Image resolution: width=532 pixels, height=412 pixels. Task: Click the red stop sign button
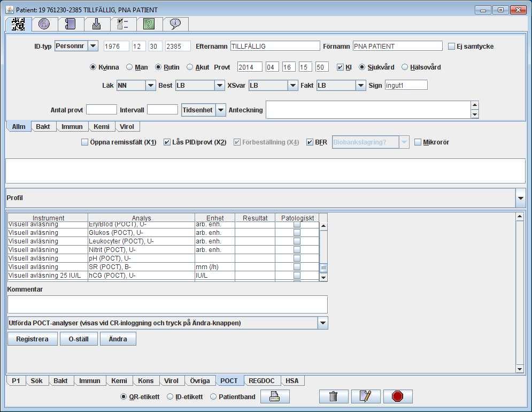click(398, 396)
